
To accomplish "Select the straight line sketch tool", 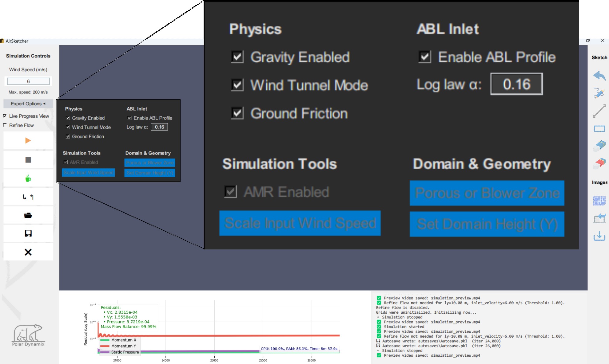I will click(599, 111).
